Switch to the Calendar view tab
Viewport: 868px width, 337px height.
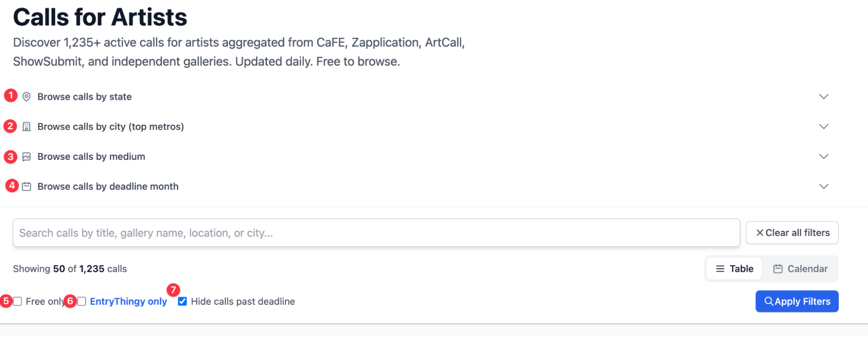(x=801, y=269)
